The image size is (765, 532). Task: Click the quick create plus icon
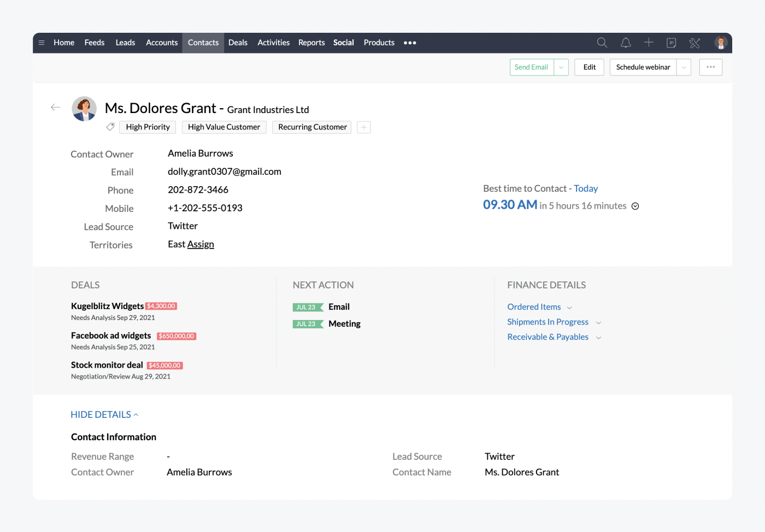(x=648, y=42)
